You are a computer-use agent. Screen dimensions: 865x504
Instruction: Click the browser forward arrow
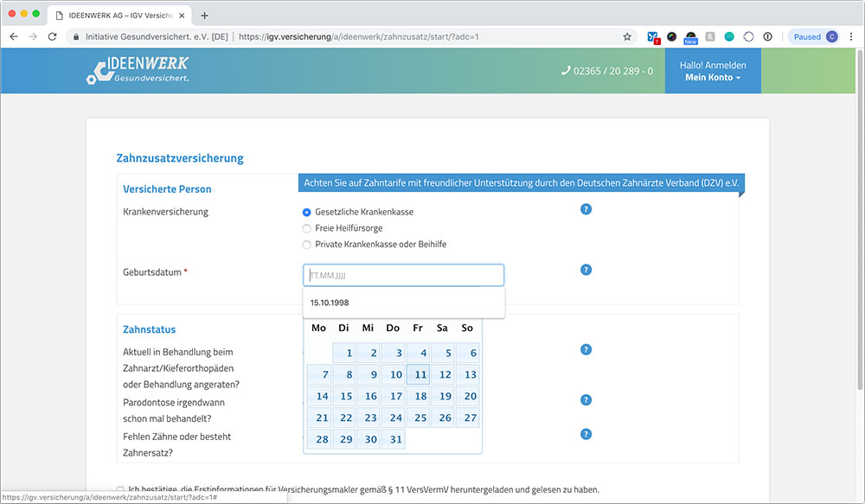coord(33,37)
